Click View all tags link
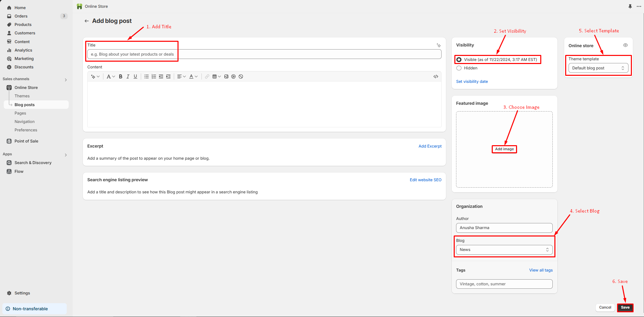The width and height of the screenshot is (644, 317). pyautogui.click(x=541, y=270)
